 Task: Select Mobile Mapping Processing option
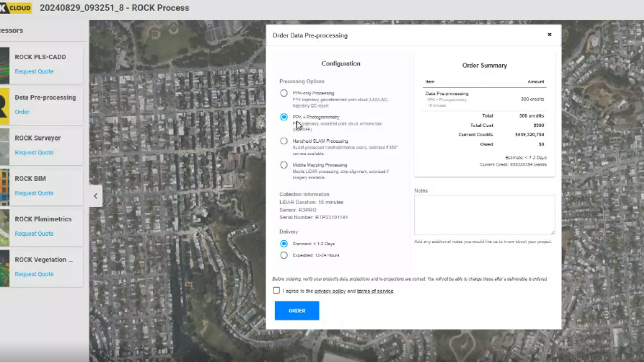tap(284, 165)
